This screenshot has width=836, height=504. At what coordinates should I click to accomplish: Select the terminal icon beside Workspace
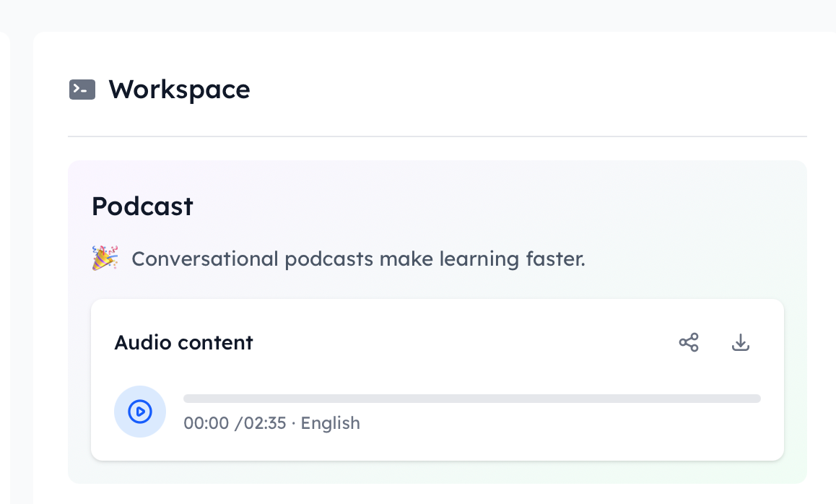pos(82,89)
